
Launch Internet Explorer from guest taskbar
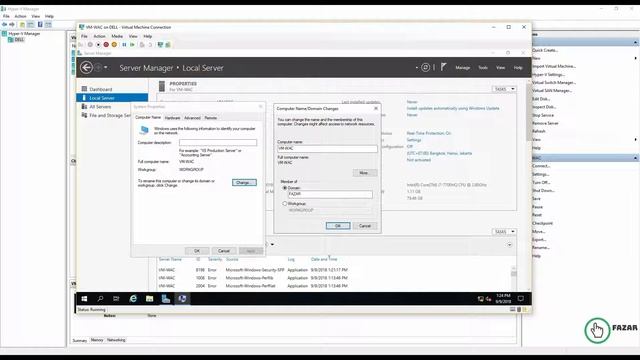133,299
